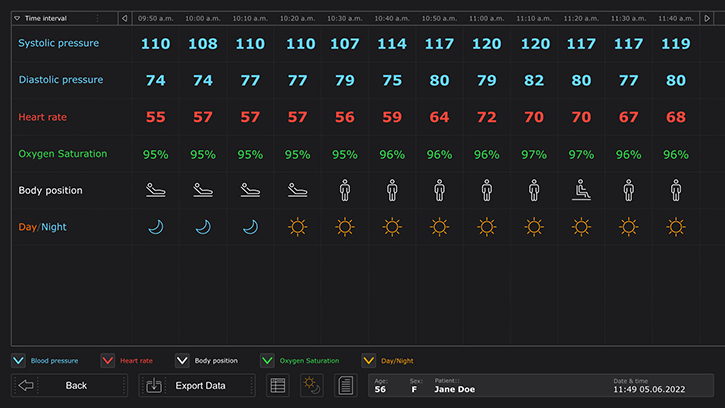Viewport: 725px width, 408px height.
Task: Toggle the Blood pressure filter checkbox
Action: point(18,361)
